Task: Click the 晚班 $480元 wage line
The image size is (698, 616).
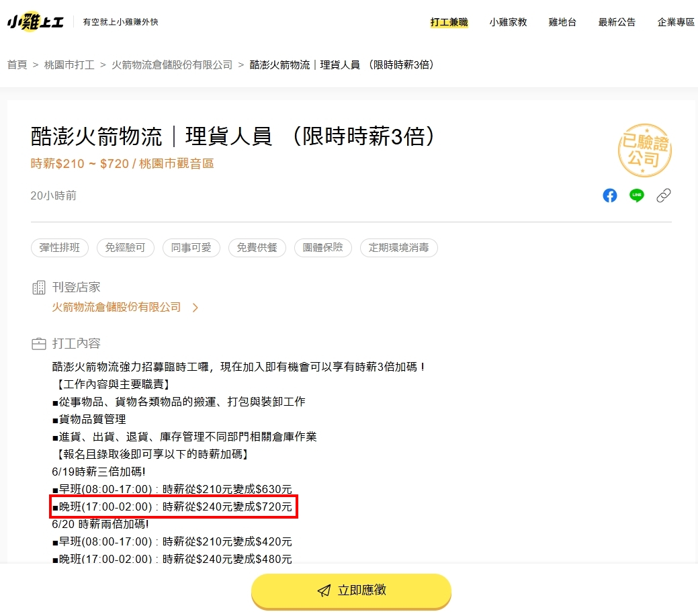Action: (172, 559)
